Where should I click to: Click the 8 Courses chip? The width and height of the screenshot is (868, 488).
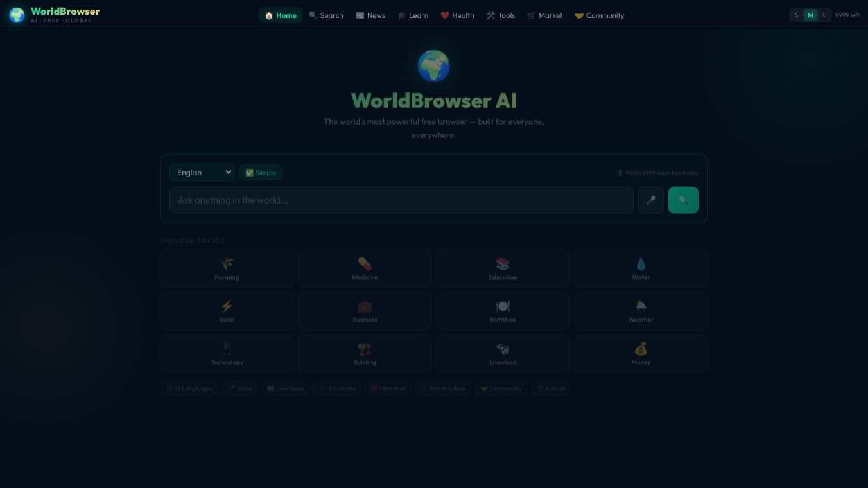(338, 388)
